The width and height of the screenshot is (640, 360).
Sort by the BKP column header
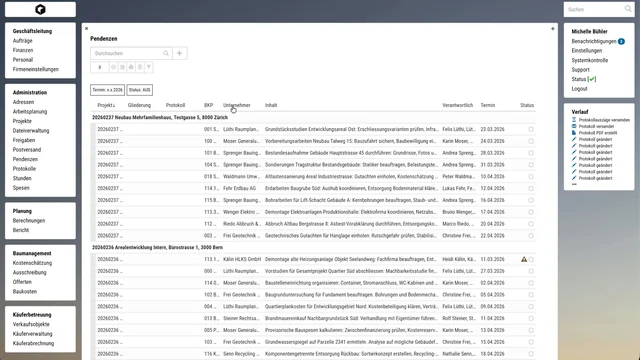[209, 105]
